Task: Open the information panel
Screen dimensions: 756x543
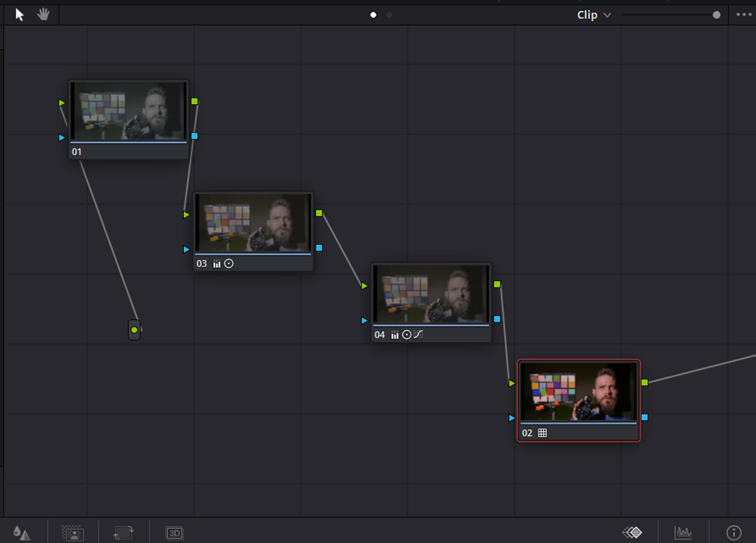Action: click(734, 532)
